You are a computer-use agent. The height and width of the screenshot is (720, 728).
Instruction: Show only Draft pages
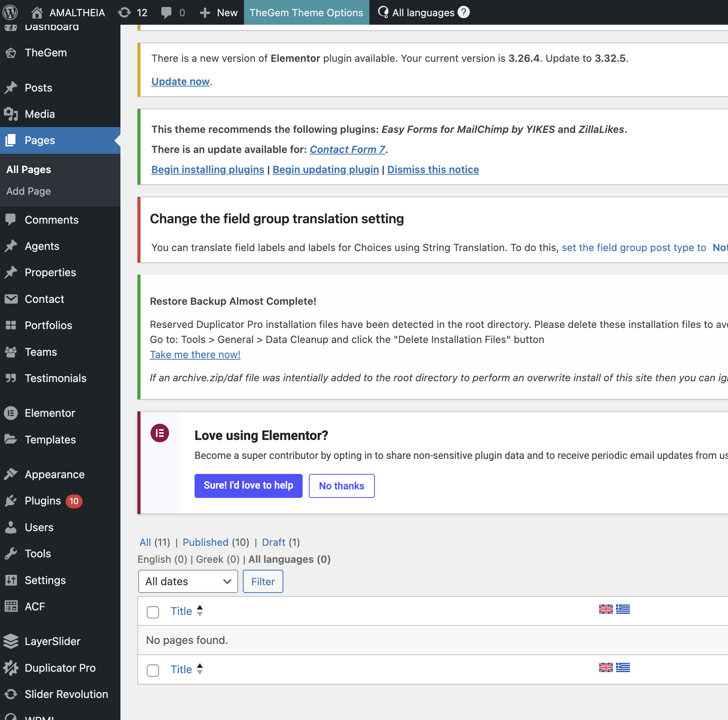pyautogui.click(x=273, y=542)
